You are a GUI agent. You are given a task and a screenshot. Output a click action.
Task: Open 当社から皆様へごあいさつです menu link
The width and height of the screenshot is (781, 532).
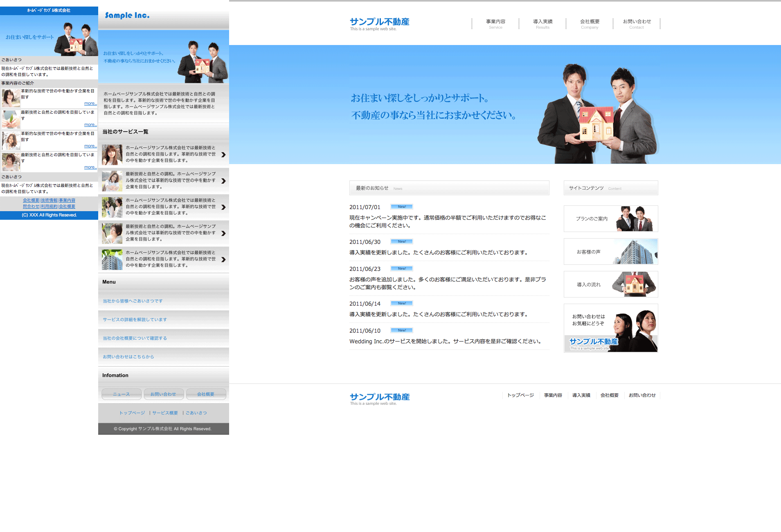click(133, 301)
